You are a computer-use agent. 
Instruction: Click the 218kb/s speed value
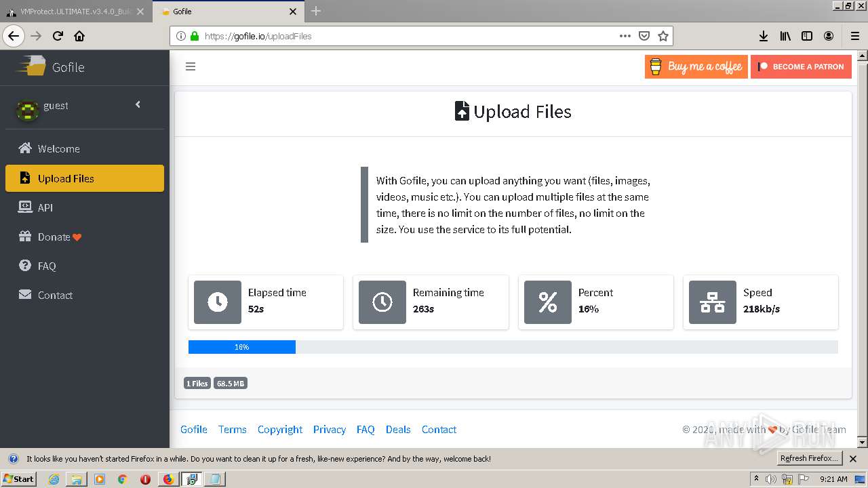(x=762, y=309)
